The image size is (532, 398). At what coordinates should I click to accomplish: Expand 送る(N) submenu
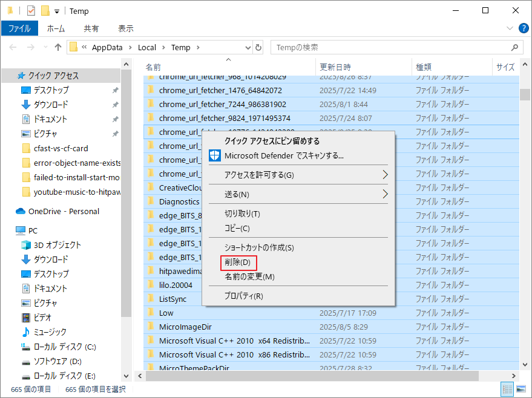click(x=298, y=194)
